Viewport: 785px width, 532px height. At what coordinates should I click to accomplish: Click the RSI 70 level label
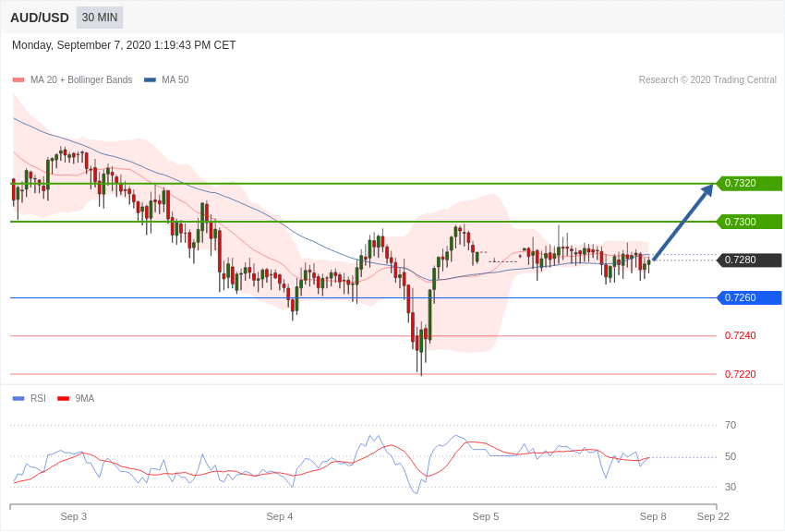point(731,426)
